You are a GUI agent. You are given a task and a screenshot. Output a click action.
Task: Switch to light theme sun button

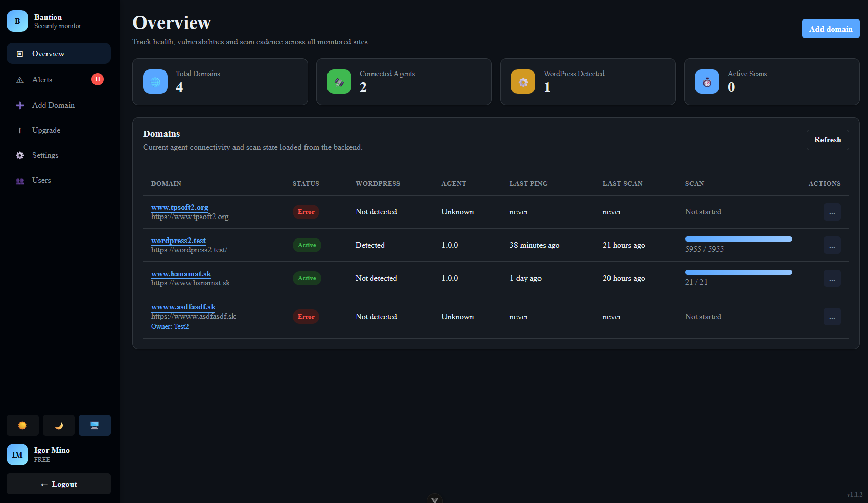pyautogui.click(x=22, y=425)
